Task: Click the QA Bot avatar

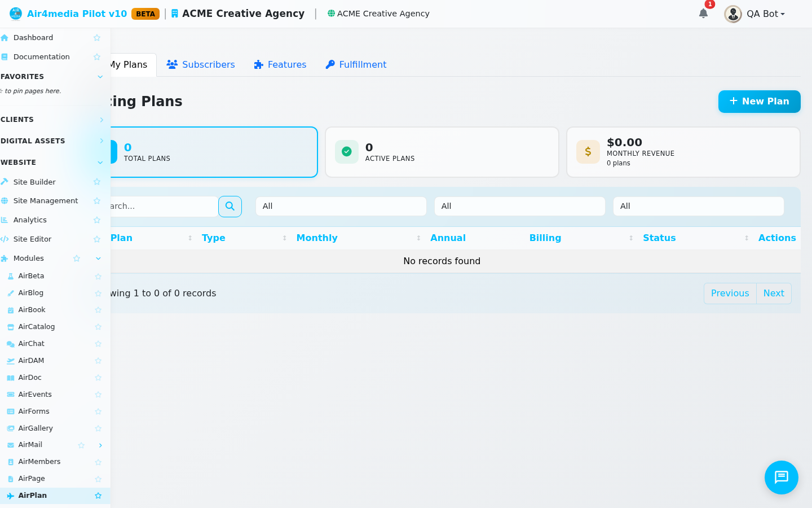Action: pyautogui.click(x=733, y=14)
